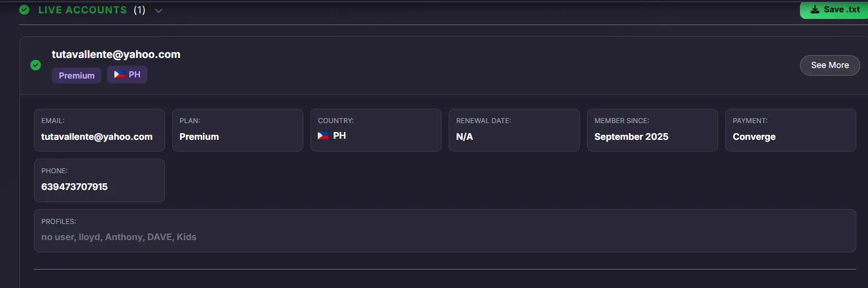The image size is (868, 288).
Task: Click the (1) account count label
Action: [x=139, y=10]
